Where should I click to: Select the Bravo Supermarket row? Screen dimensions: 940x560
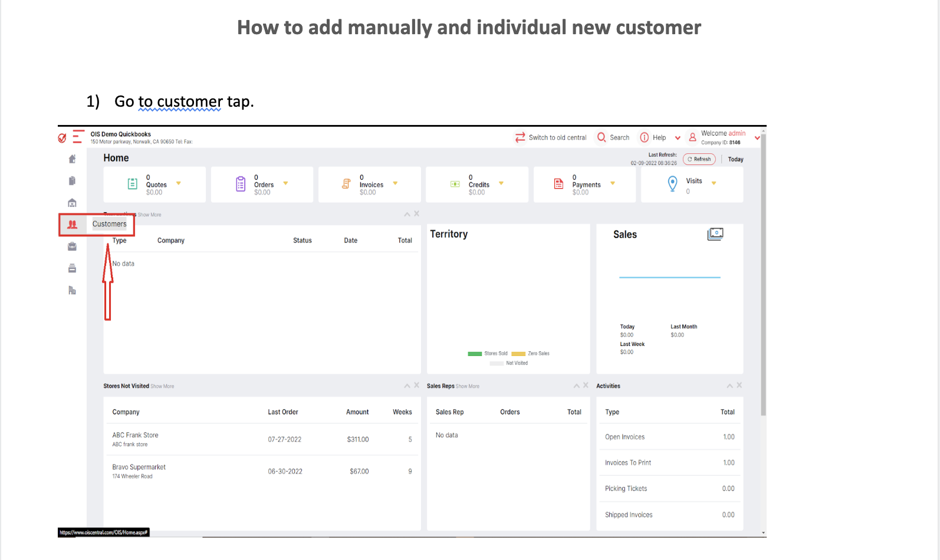[261, 471]
